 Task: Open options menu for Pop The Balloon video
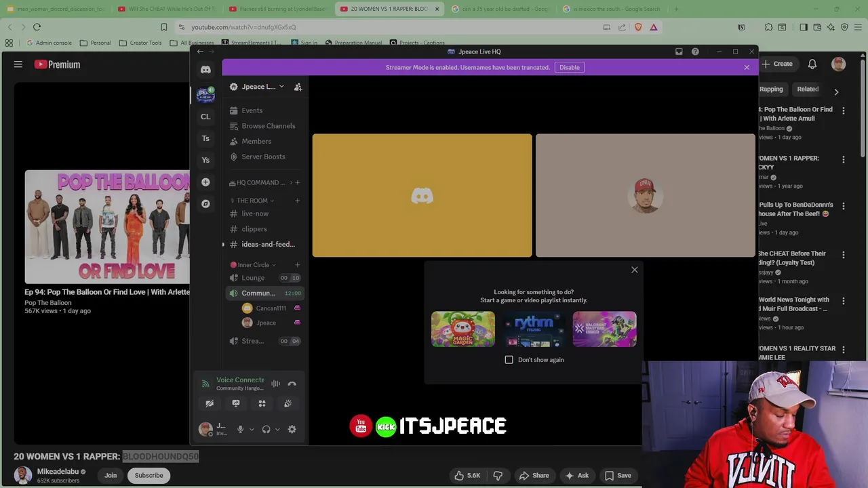(x=844, y=110)
